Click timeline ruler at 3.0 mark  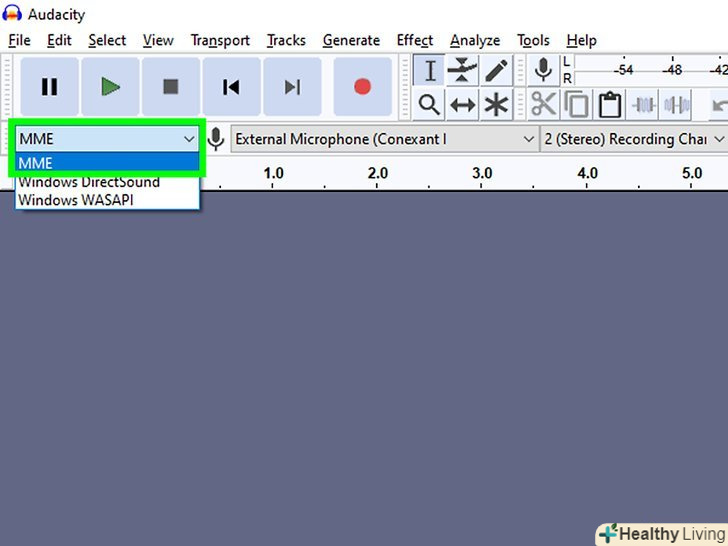click(x=482, y=174)
